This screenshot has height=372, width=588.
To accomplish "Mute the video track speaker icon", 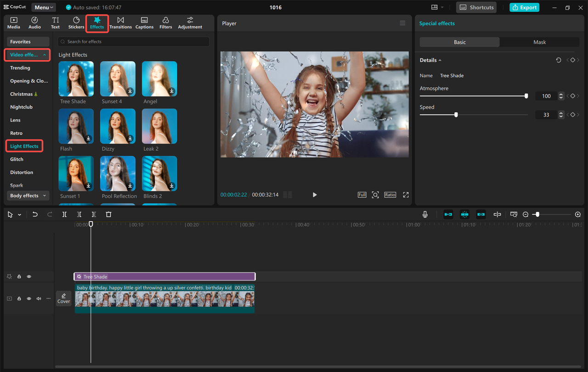I will [x=38, y=298].
